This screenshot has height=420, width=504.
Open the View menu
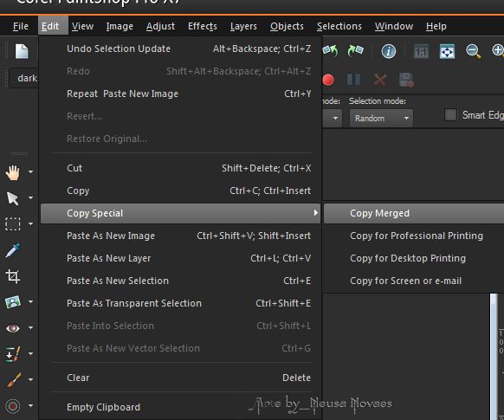[x=82, y=26]
